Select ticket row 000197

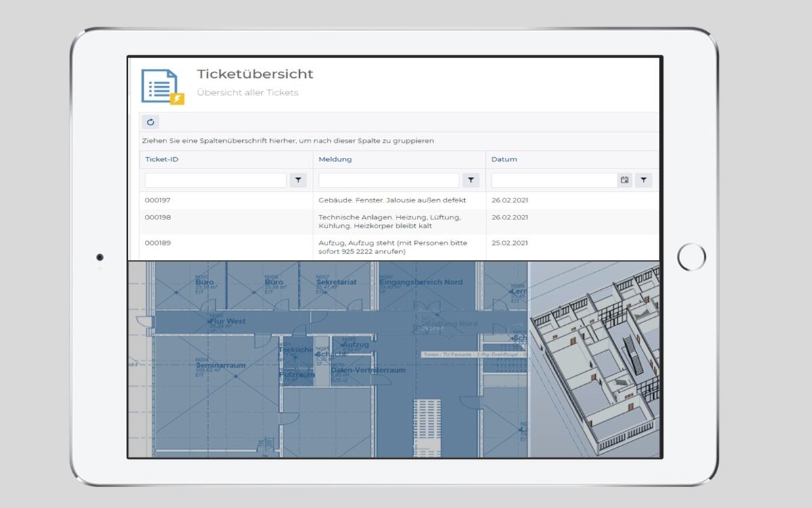pyautogui.click(x=399, y=200)
